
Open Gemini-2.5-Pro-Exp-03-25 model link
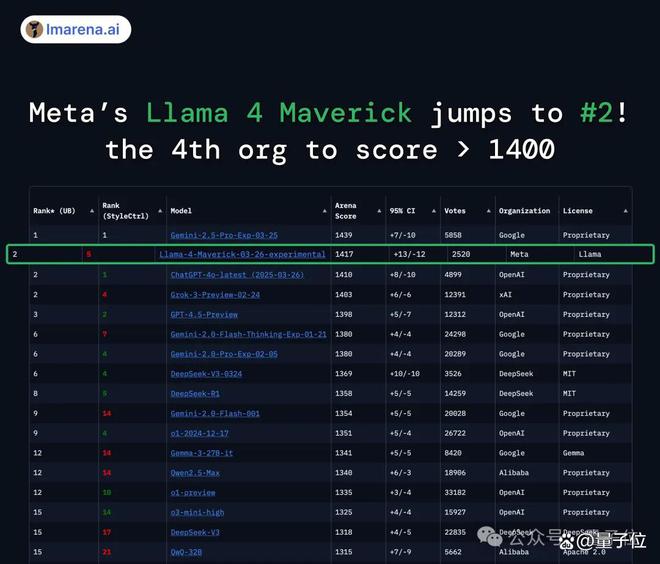[224, 235]
